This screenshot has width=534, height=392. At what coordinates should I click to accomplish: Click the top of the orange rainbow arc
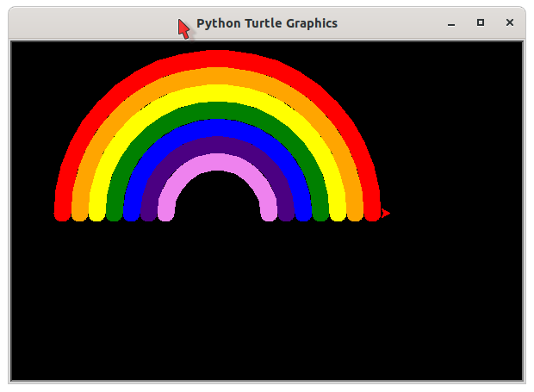pyautogui.click(x=217, y=76)
